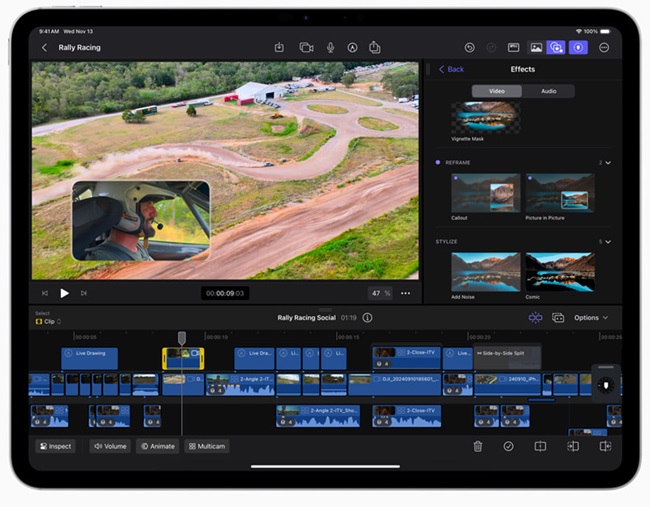Click the undo icon in top toolbar

470,47
